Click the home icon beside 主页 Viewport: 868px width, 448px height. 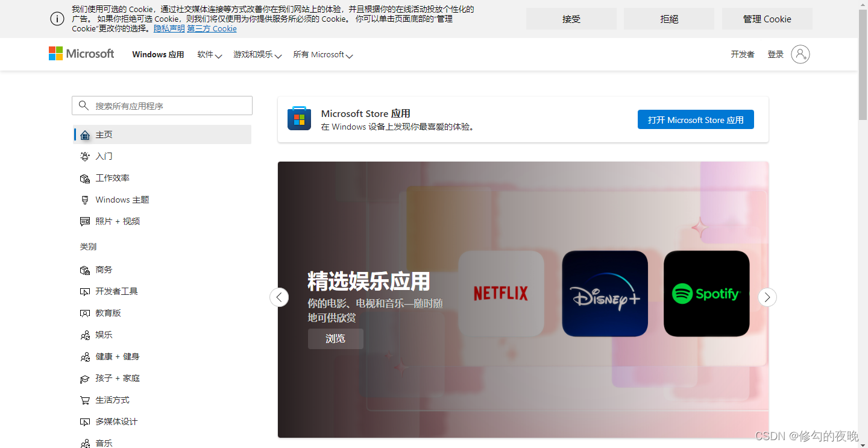point(85,134)
